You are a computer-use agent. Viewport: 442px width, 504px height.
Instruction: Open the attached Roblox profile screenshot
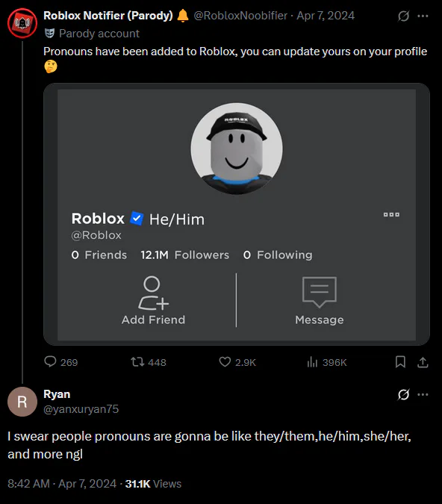(237, 214)
